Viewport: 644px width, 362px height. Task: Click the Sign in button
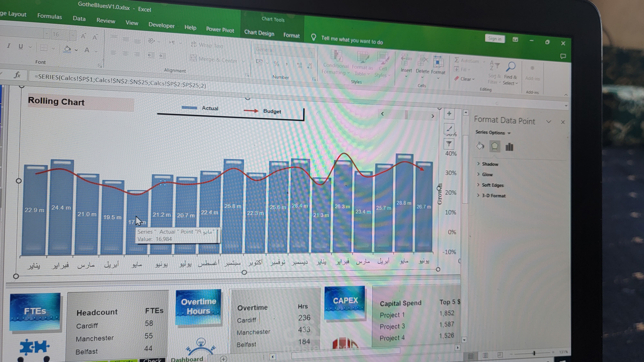[x=494, y=39]
